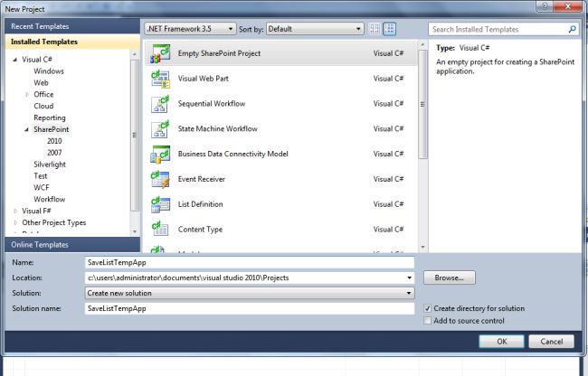Screen dimensions: 588x376
Task: Select Reporting category in tree
Action: (50, 117)
